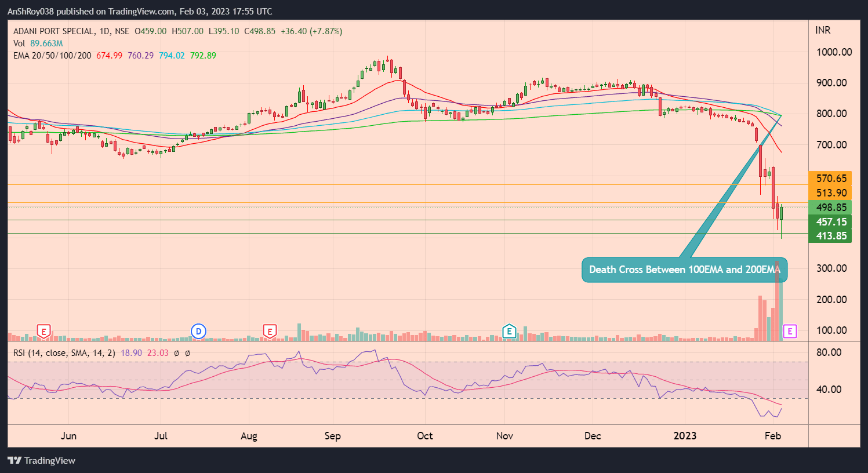Viewport: 868px width, 473px height.
Task: Click the TradingView logo at bottom left
Action: [42, 461]
